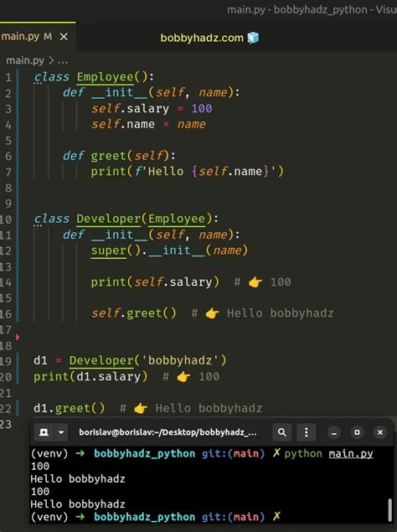Close the main.py editor tab

(x=64, y=37)
